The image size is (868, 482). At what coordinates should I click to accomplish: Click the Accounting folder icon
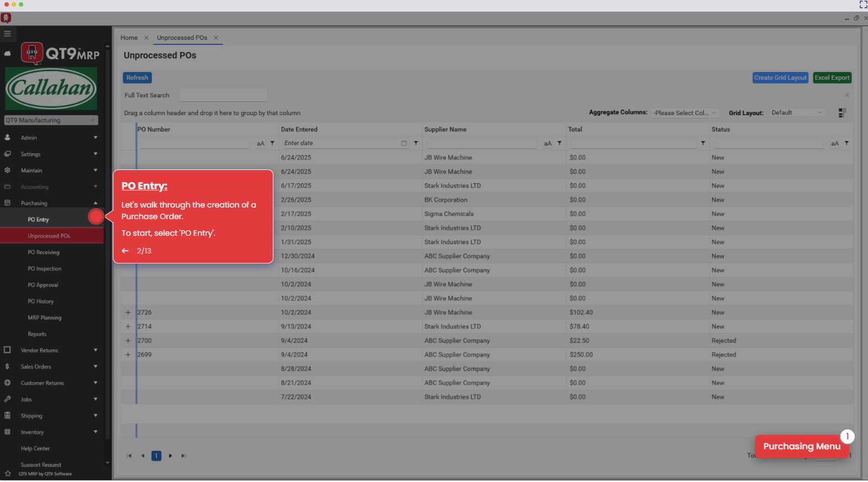tap(7, 186)
